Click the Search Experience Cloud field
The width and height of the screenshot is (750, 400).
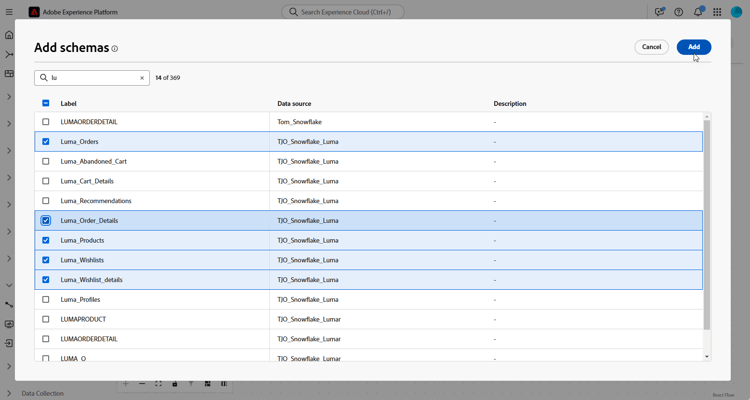(x=342, y=12)
